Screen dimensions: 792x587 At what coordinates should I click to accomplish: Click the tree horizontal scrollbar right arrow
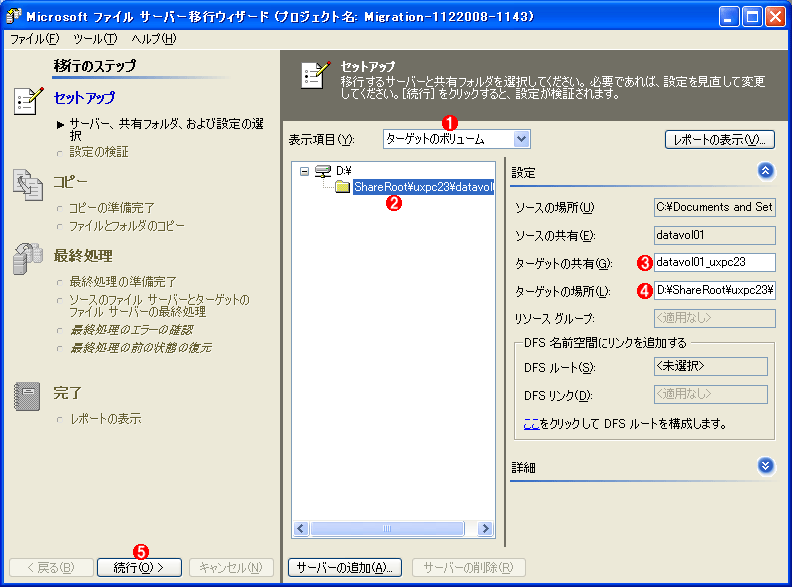click(x=485, y=528)
